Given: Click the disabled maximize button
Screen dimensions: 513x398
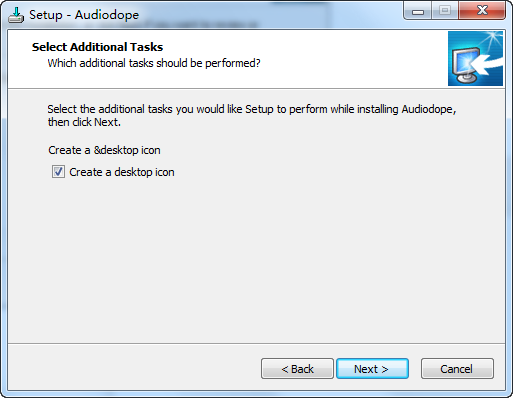Looking at the screenshot, I should pos(445,11).
